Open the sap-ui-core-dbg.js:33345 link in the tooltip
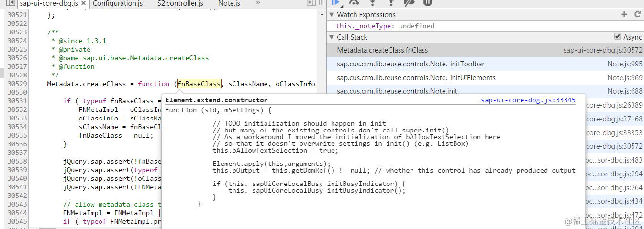The image size is (644, 229). [528, 100]
